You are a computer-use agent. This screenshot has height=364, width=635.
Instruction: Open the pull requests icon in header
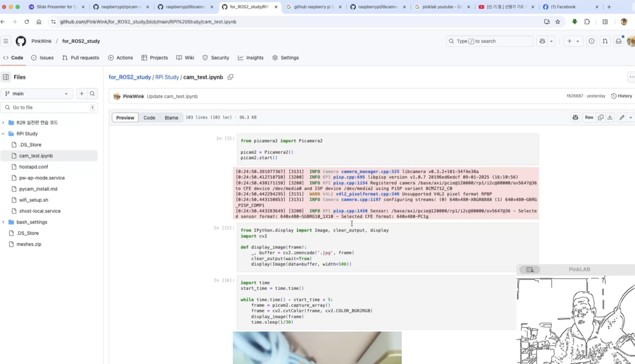(x=605, y=41)
